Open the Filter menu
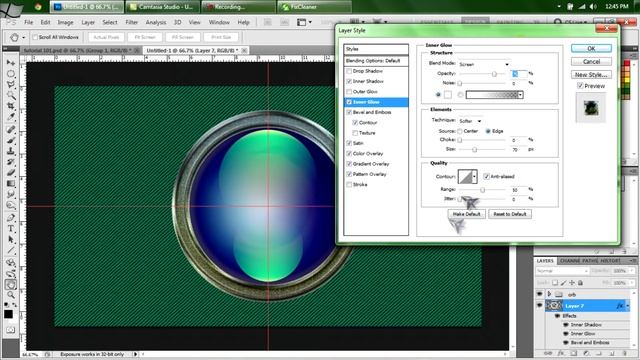The width and height of the screenshot is (640, 360). [x=131, y=22]
